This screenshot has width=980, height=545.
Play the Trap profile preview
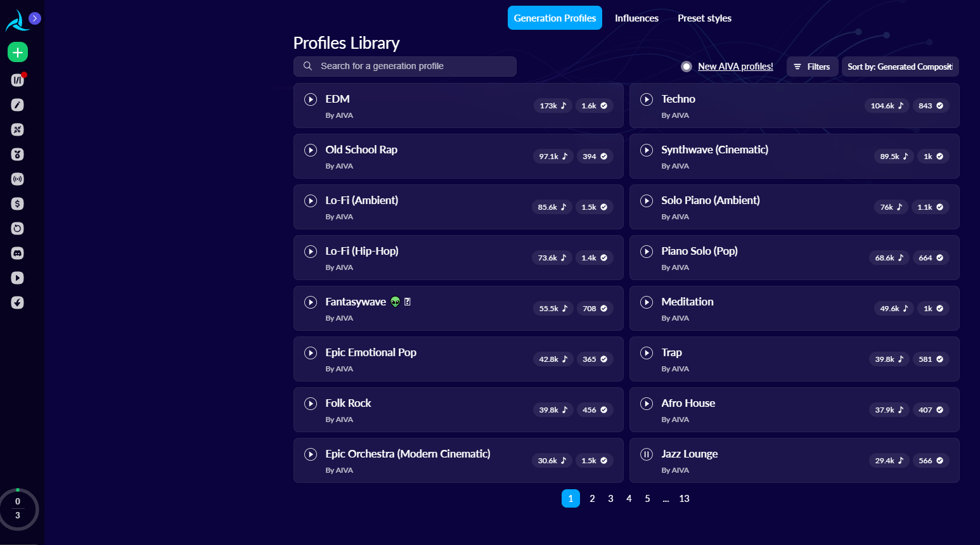tap(647, 352)
